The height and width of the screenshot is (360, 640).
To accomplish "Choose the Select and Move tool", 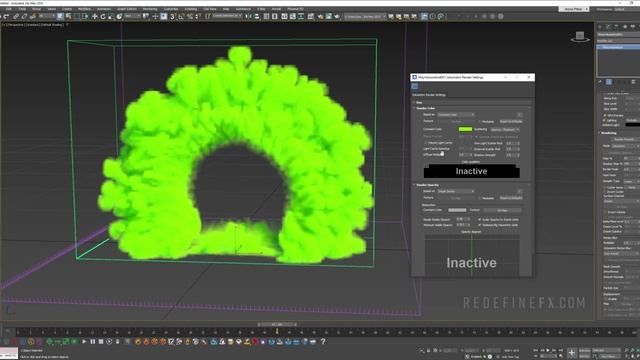I will [95, 16].
